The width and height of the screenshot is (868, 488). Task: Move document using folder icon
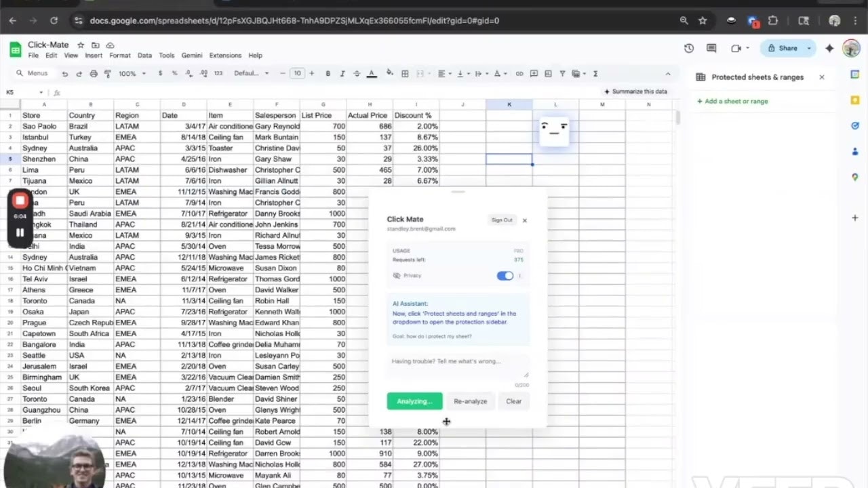[96, 45]
